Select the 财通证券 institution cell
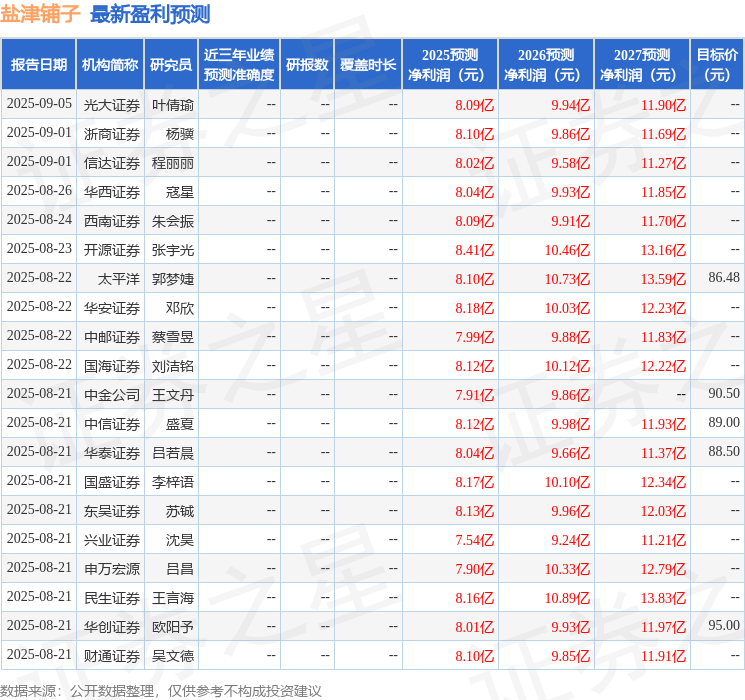The height and width of the screenshot is (700, 745). click(x=112, y=656)
